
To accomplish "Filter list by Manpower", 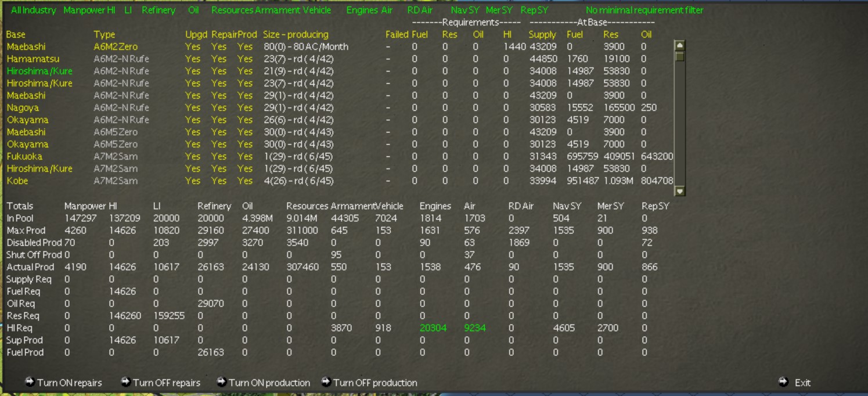I will point(85,10).
